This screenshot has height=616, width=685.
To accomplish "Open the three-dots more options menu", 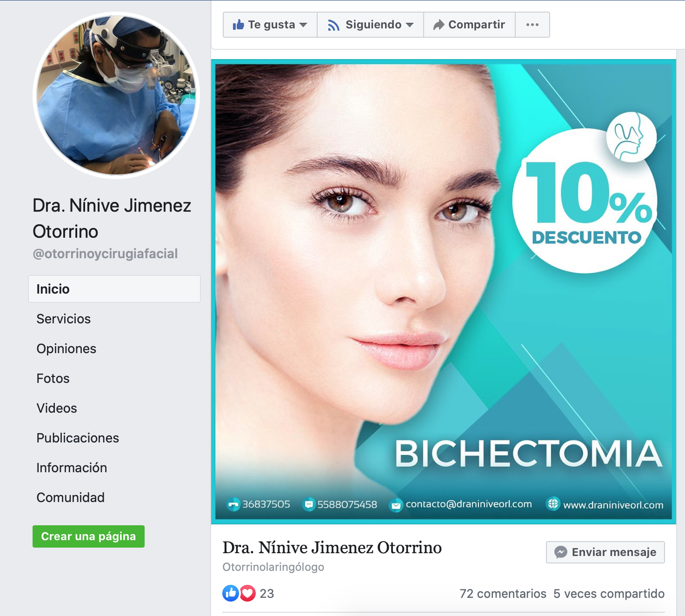I will pos(532,25).
